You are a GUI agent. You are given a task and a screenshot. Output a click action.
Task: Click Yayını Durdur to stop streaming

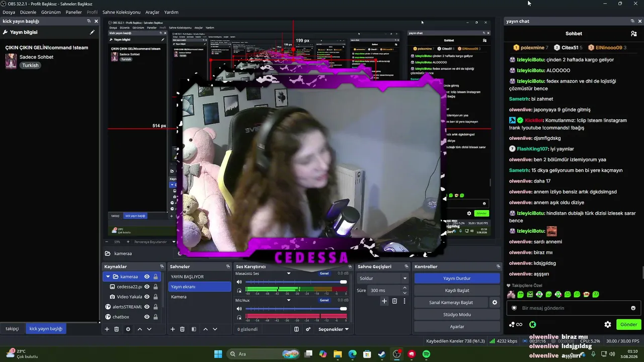(x=457, y=279)
